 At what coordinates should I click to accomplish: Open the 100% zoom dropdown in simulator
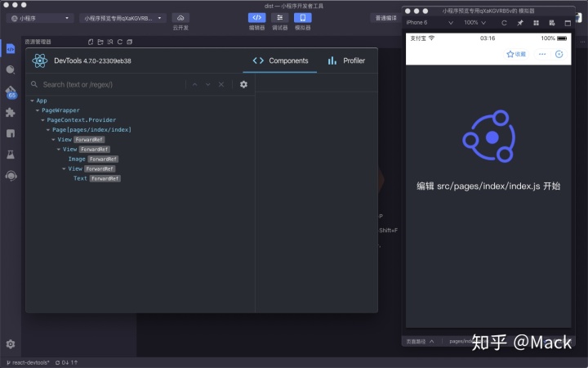click(x=474, y=23)
